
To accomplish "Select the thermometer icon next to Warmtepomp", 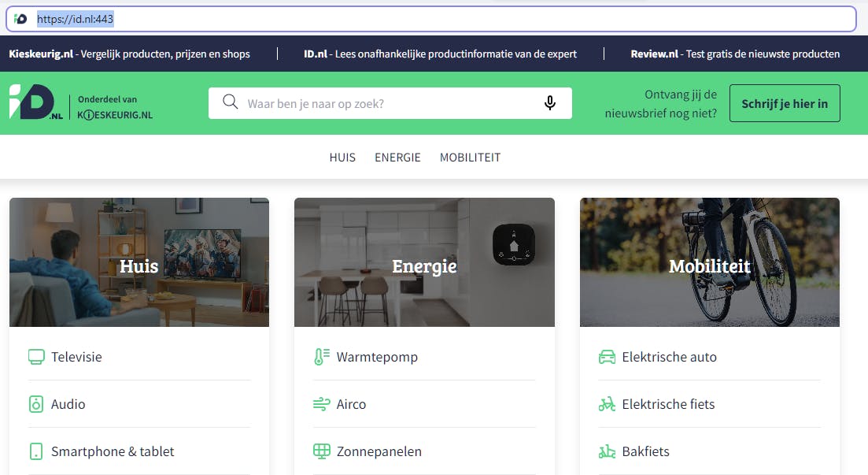I will [x=319, y=356].
